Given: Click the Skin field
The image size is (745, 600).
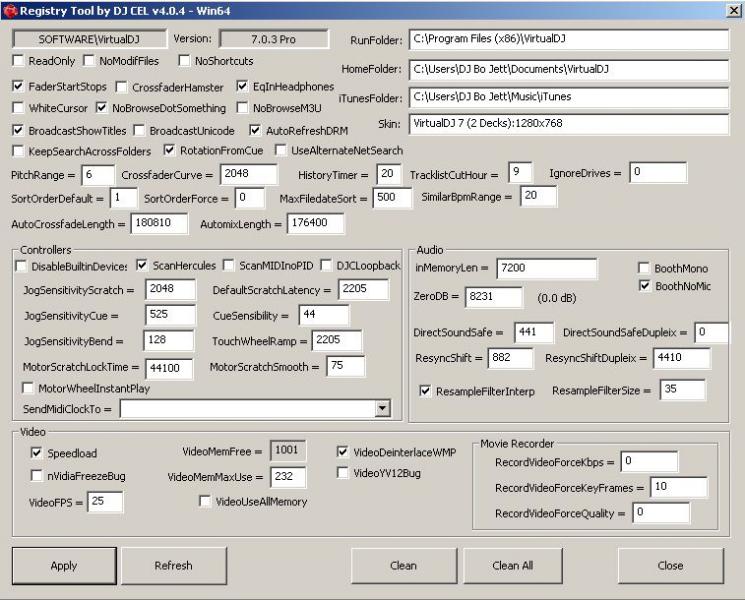Looking at the screenshot, I should (569, 124).
